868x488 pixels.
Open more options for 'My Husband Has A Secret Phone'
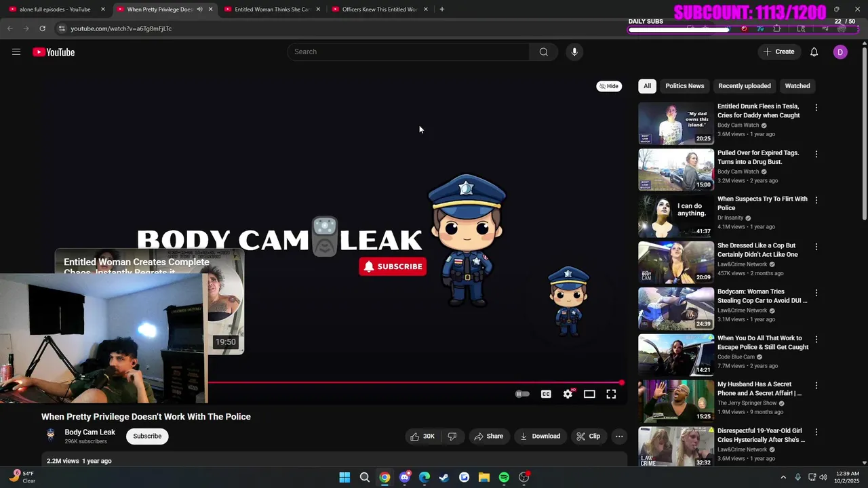(816, 386)
